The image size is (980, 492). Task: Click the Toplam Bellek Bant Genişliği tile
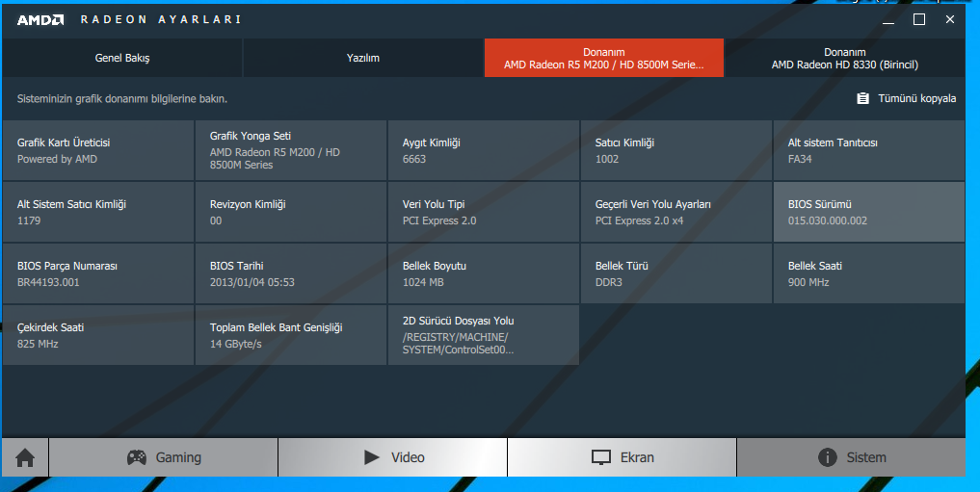(x=291, y=335)
